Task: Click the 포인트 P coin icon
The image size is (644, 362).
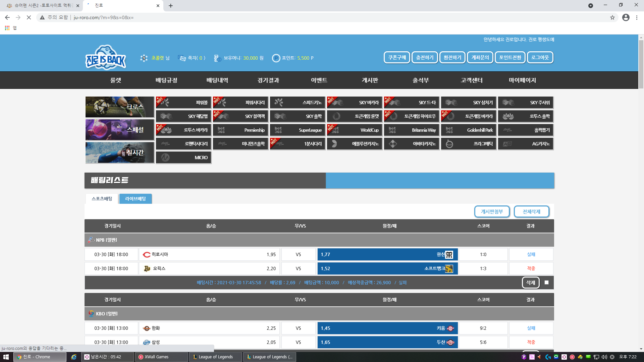Action: click(276, 58)
